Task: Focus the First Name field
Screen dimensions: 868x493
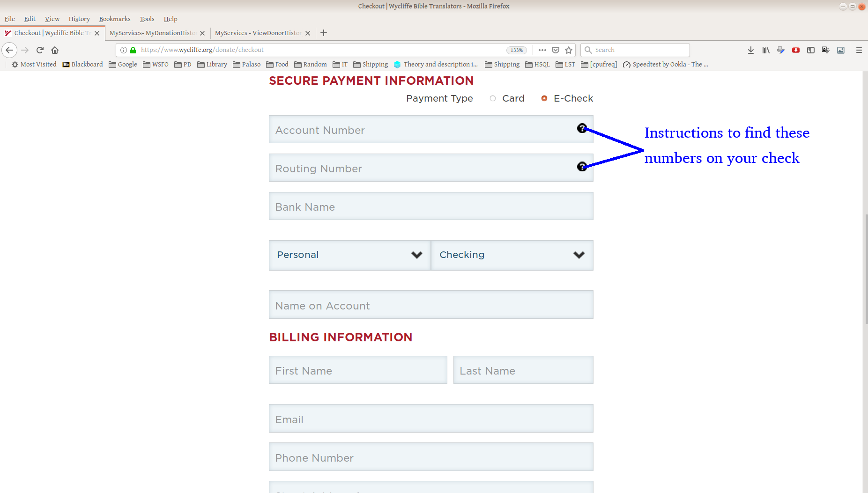Action: point(358,370)
